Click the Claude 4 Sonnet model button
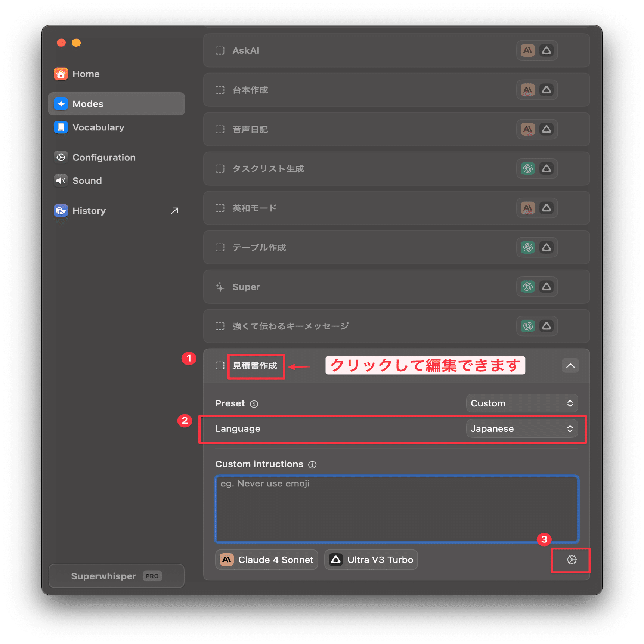The image size is (644, 644). [x=267, y=560]
